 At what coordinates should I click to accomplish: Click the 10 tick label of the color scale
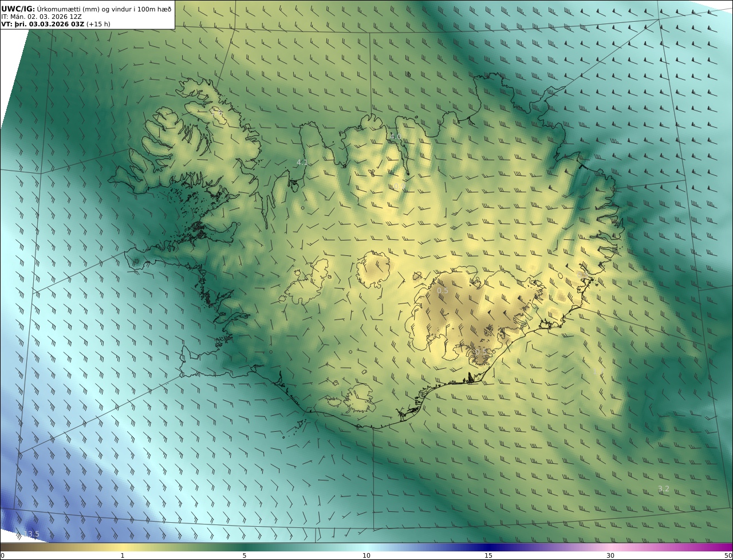click(x=366, y=555)
